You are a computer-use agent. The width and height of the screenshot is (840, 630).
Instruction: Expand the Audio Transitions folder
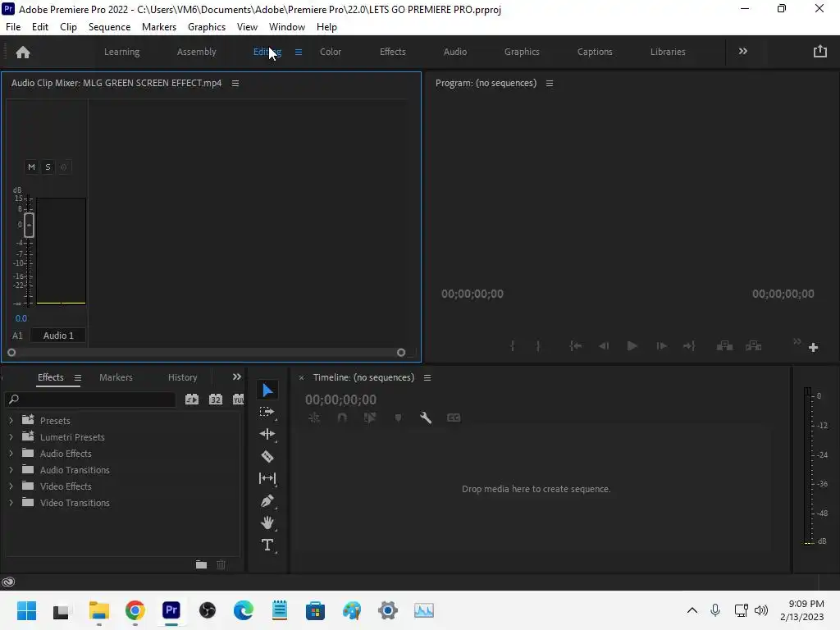(11, 470)
